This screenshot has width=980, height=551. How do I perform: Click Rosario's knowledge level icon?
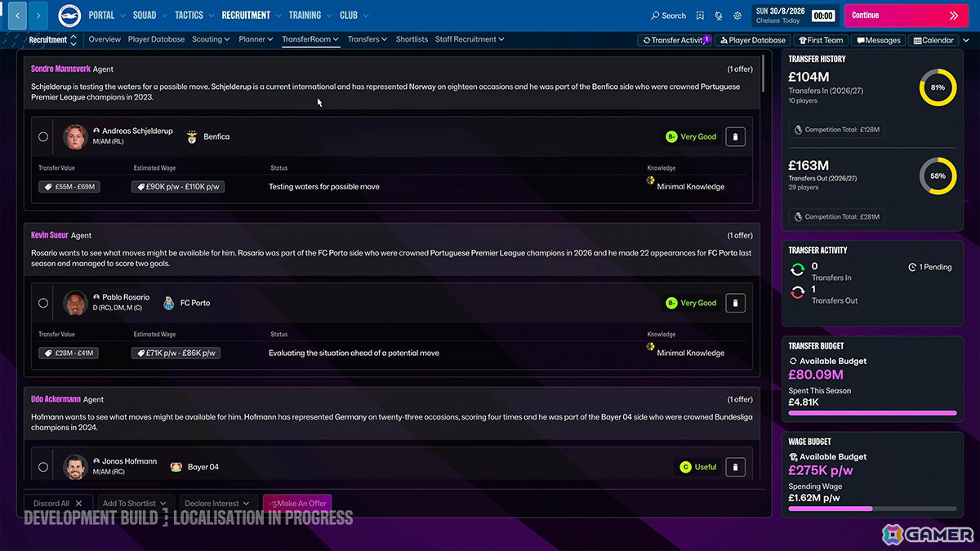coord(651,346)
